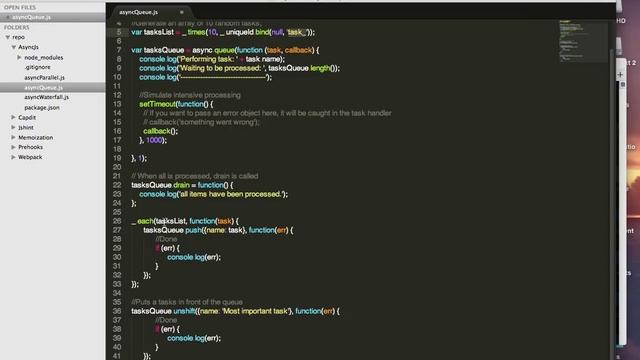Select asyncQueue.js in Asyncjs folder
Viewport: 640px width, 360px height.
[x=44, y=87]
